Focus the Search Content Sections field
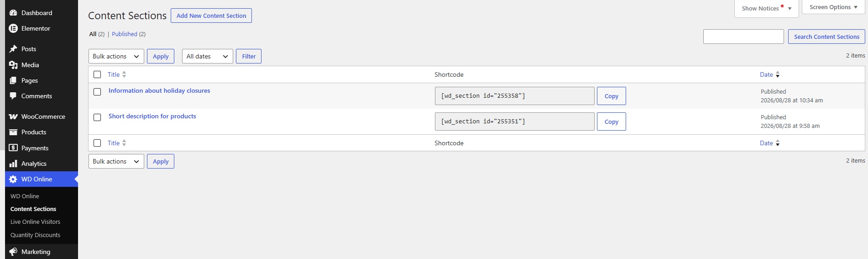The height and width of the screenshot is (259, 868). [x=743, y=37]
